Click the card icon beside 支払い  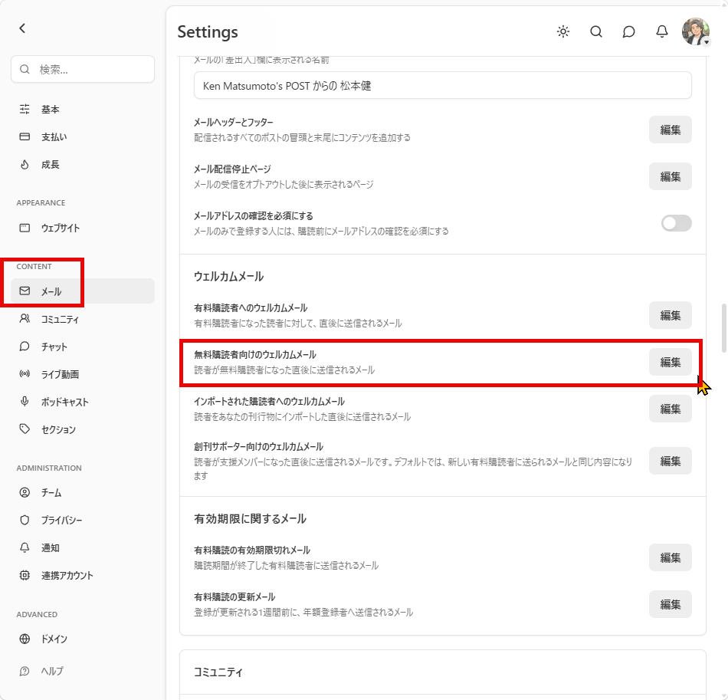click(x=25, y=136)
